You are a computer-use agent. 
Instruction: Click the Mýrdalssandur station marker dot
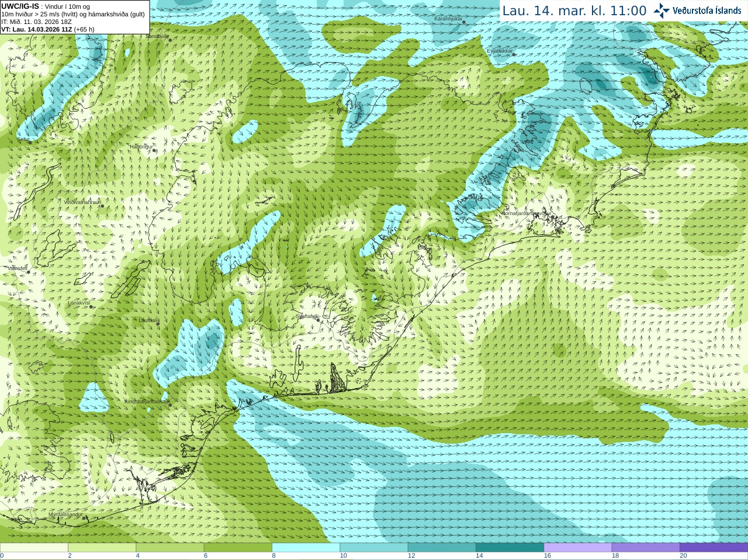[85, 518]
